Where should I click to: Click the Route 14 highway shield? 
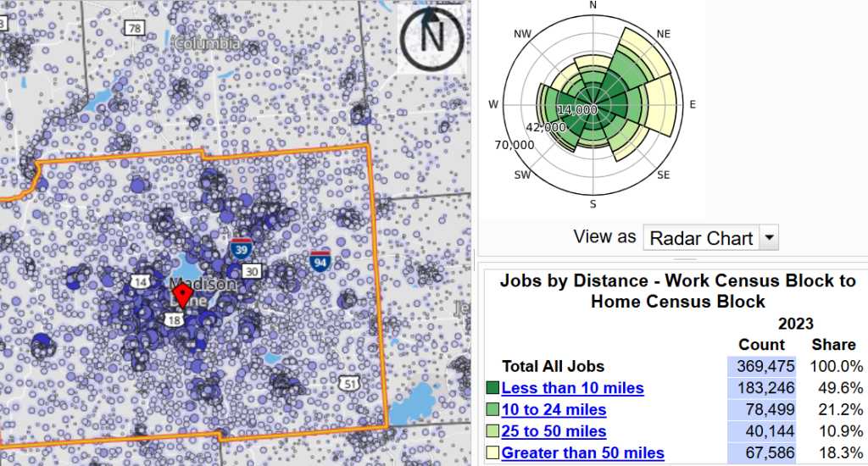[x=140, y=281]
